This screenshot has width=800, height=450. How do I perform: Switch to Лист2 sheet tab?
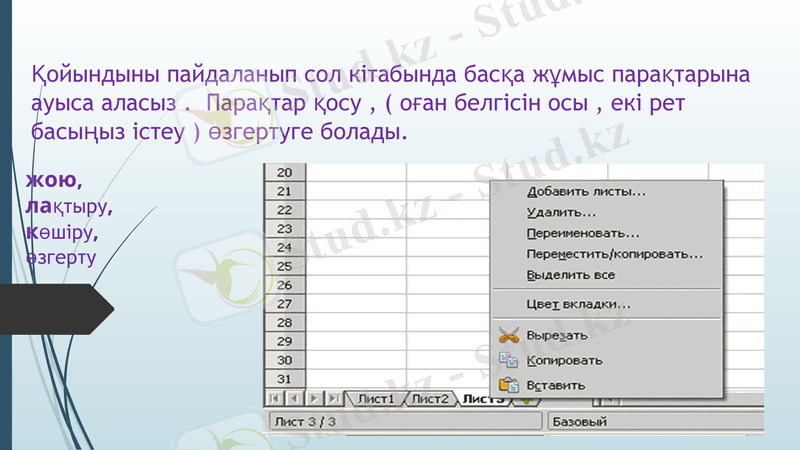pos(430,399)
